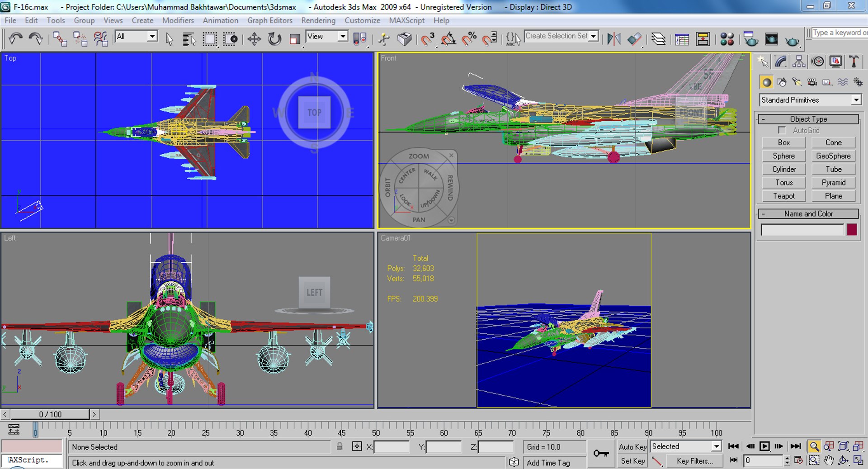Toggle Spinner Snap
The width and height of the screenshot is (868, 469).
[490, 39]
